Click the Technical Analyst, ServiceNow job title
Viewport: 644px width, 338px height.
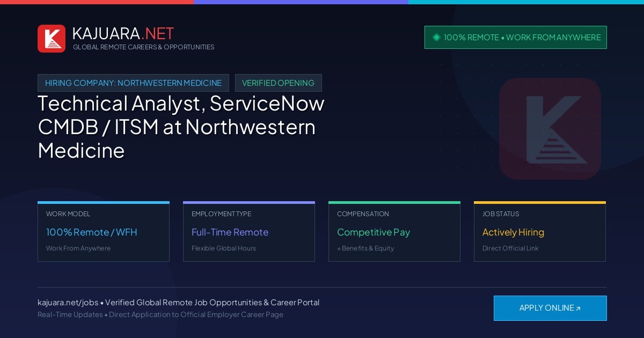point(181,127)
